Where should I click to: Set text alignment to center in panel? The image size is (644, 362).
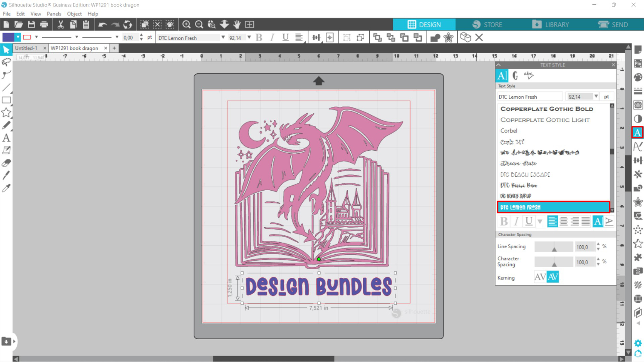[564, 221]
